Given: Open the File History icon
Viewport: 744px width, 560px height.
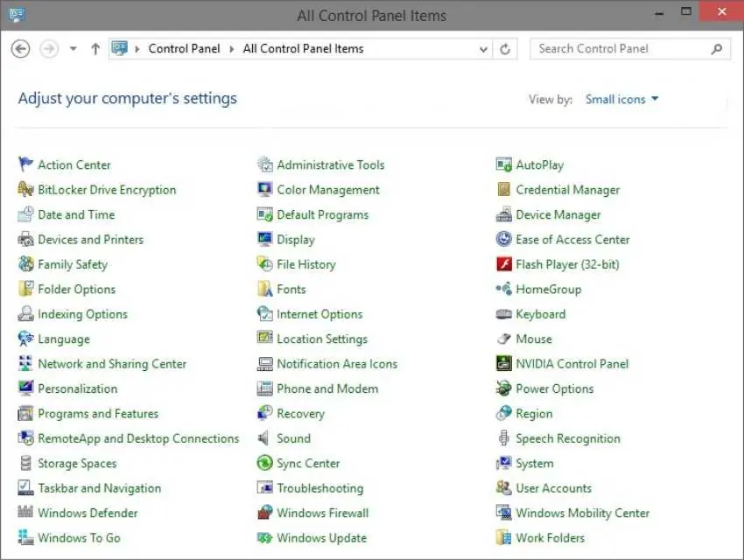Looking at the screenshot, I should 264,264.
